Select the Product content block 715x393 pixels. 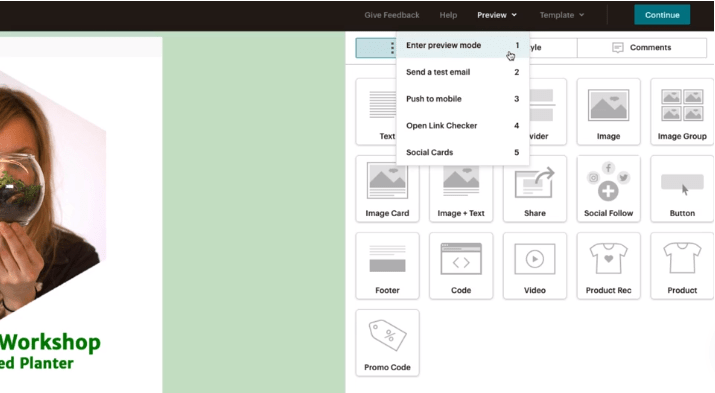(682, 266)
